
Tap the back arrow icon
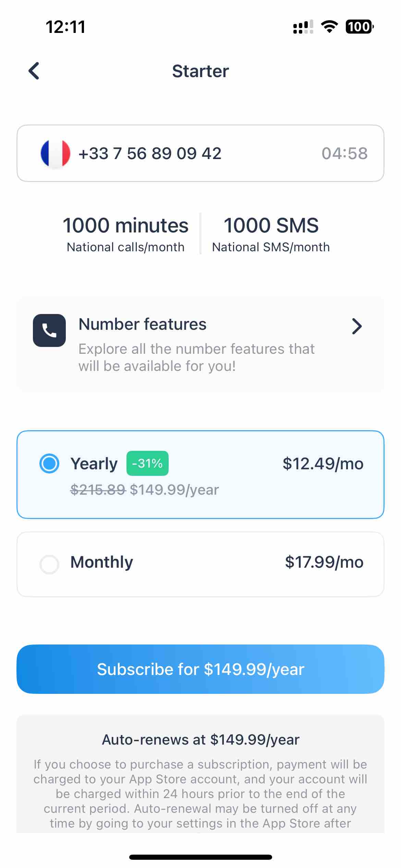point(34,71)
